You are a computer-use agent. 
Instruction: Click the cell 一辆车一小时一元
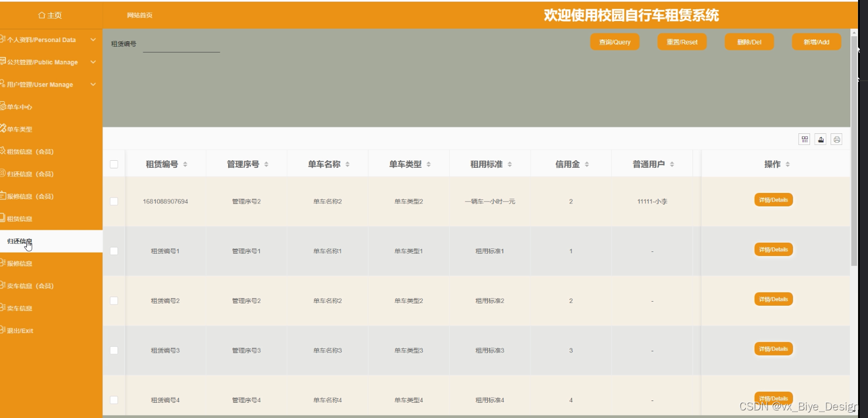490,201
